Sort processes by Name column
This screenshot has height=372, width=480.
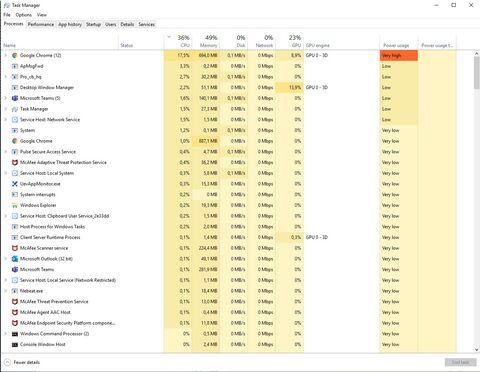click(60, 41)
